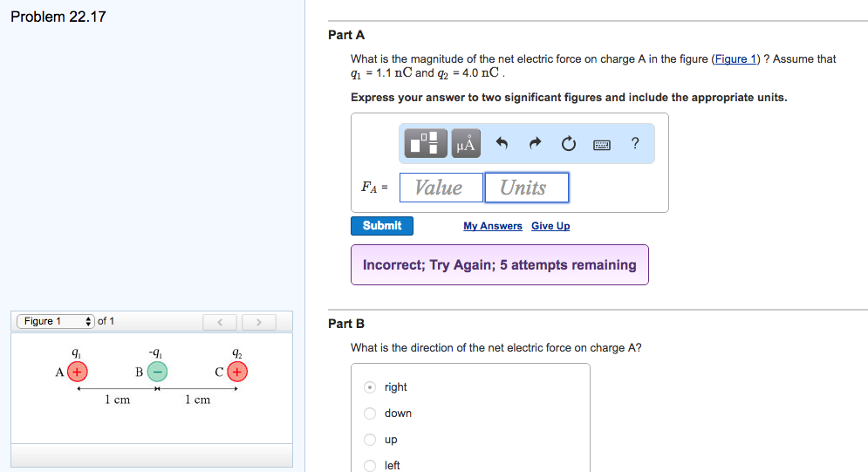Screen dimensions: 868x472
Task: Select the 'right' direction option
Action: 370,387
